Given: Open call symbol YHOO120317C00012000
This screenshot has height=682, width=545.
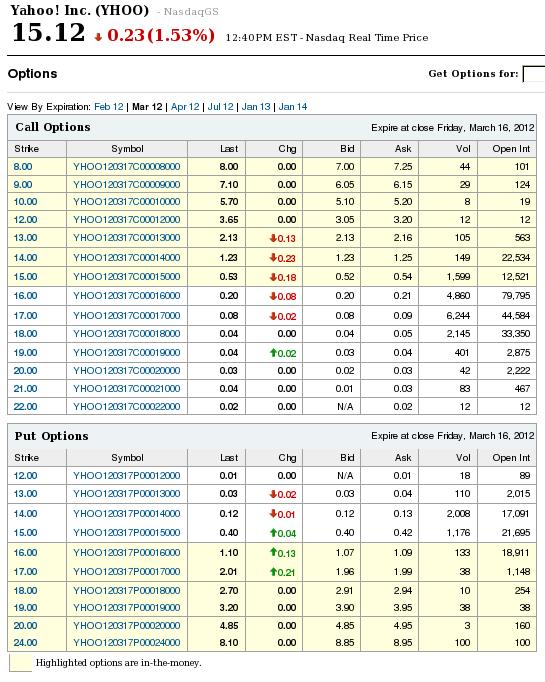Looking at the screenshot, I should coord(127,220).
